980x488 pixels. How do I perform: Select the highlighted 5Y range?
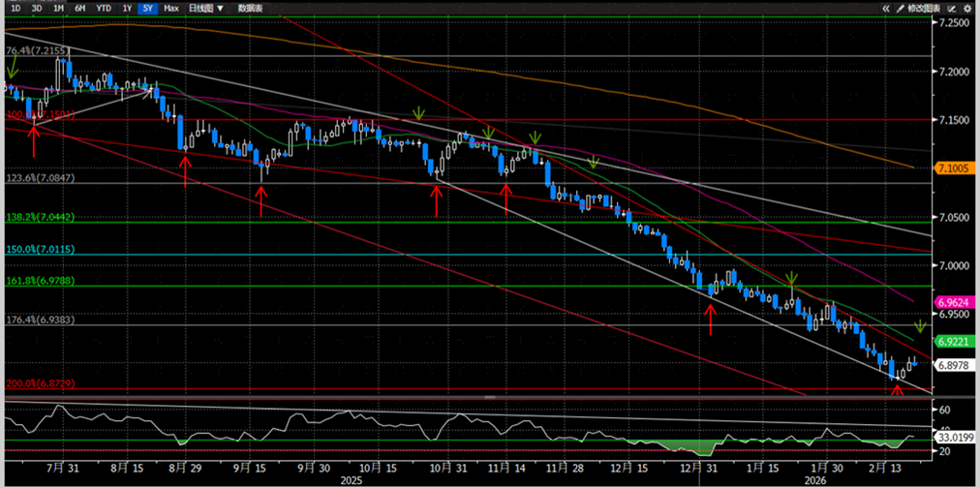[147, 8]
